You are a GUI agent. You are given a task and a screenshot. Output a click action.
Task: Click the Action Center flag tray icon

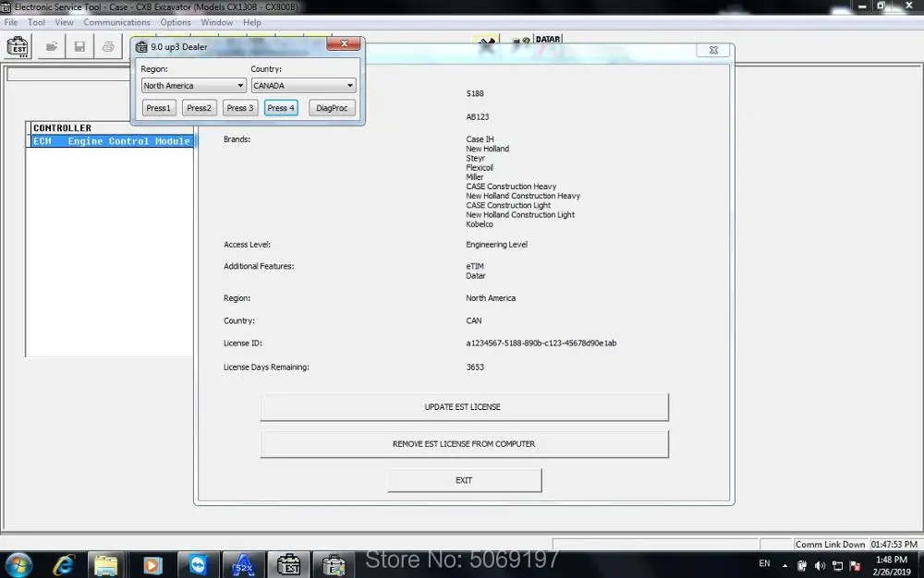click(855, 566)
